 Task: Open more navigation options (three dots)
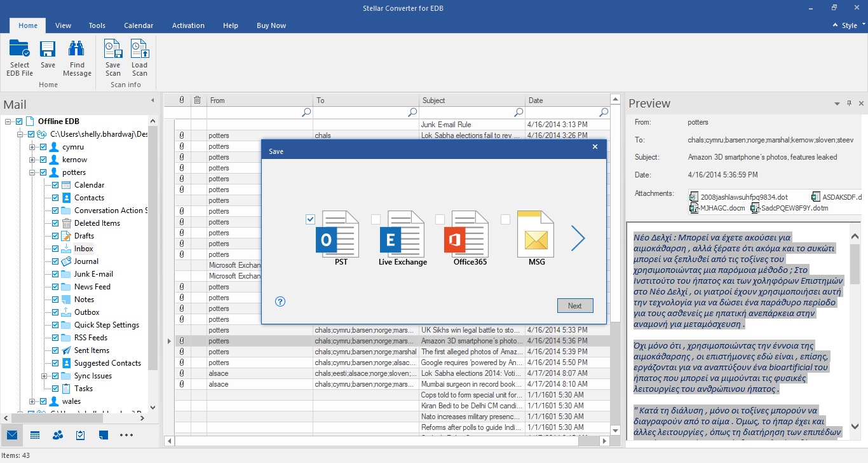click(126, 435)
